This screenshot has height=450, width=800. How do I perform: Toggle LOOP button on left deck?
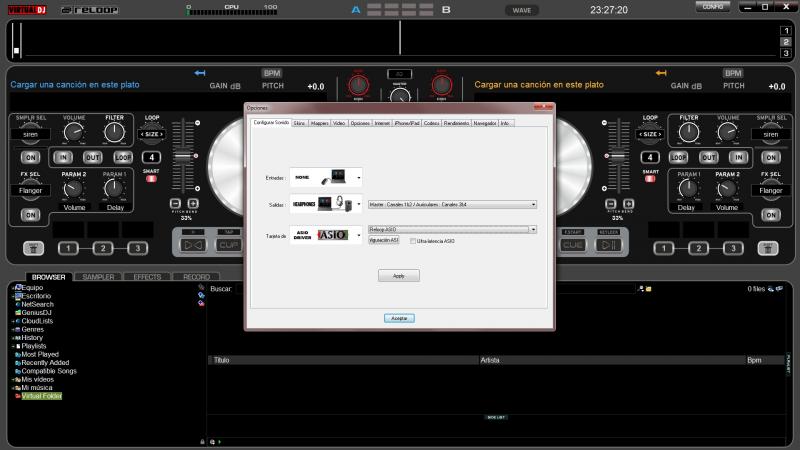click(x=123, y=157)
